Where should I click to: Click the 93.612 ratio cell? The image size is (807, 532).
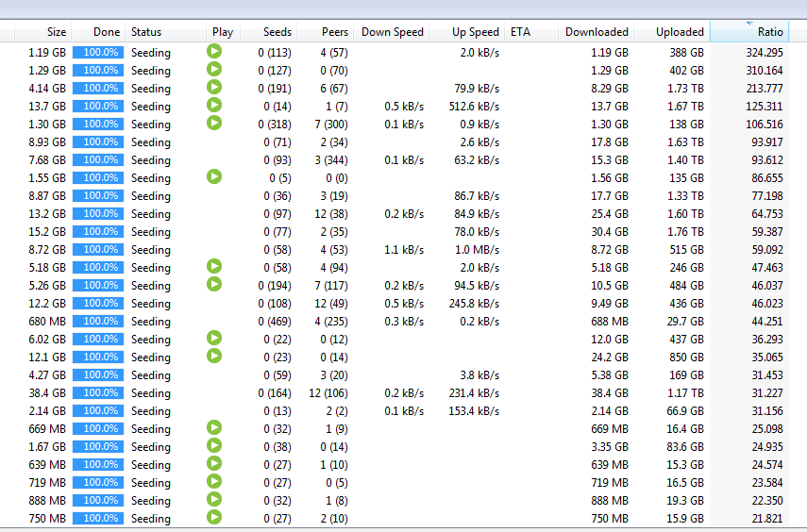click(x=766, y=160)
